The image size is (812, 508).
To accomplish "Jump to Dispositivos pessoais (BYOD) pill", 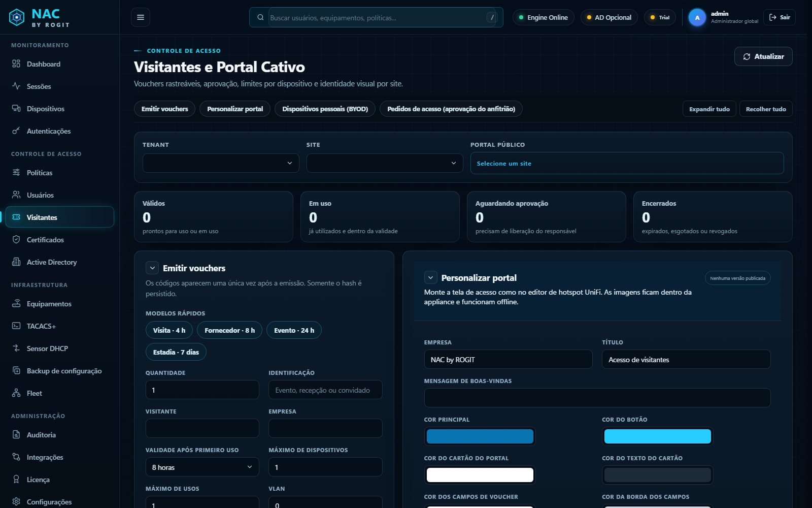I will (325, 109).
